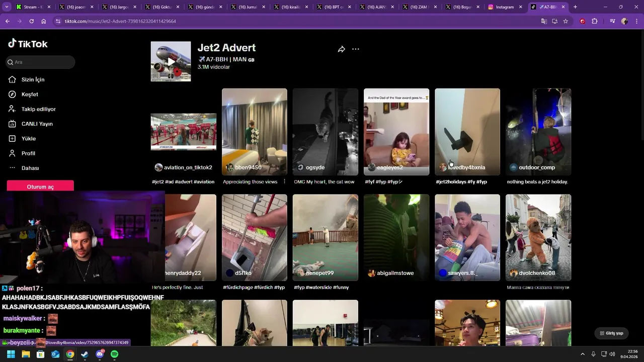The image size is (644, 362).
Task: Open video by outdoor_comp
Action: click(538, 132)
